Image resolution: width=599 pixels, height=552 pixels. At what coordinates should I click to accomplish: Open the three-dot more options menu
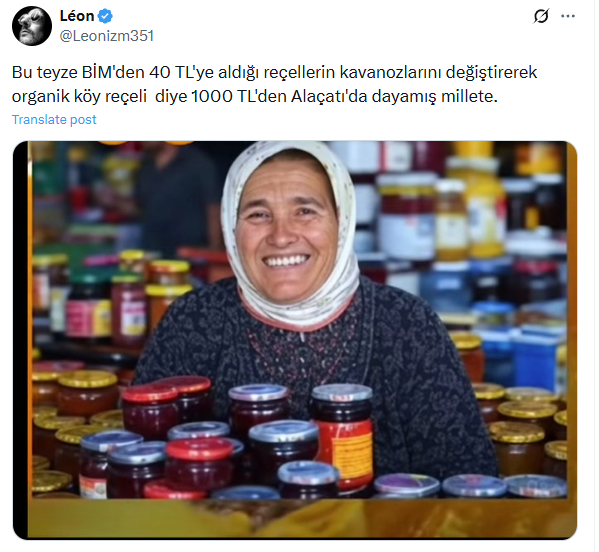568,16
